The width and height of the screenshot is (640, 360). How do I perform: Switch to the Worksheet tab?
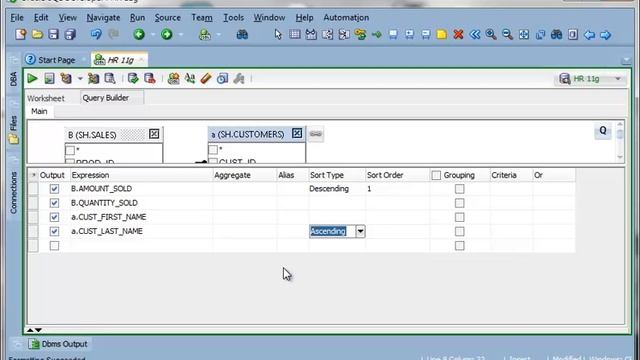click(x=46, y=98)
